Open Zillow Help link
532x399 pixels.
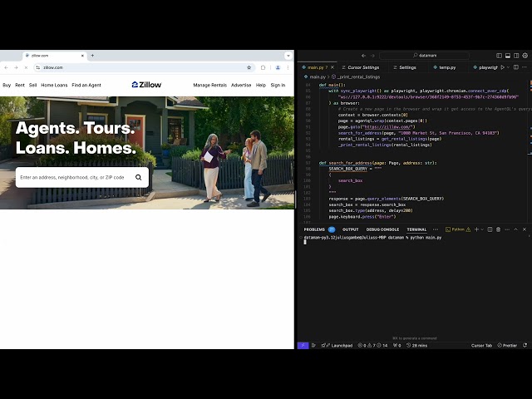click(x=261, y=85)
